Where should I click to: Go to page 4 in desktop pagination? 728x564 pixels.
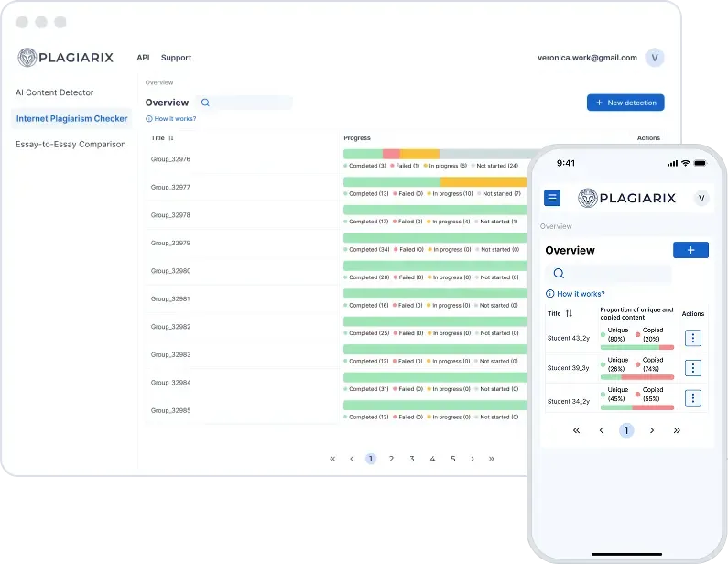[x=432, y=459]
